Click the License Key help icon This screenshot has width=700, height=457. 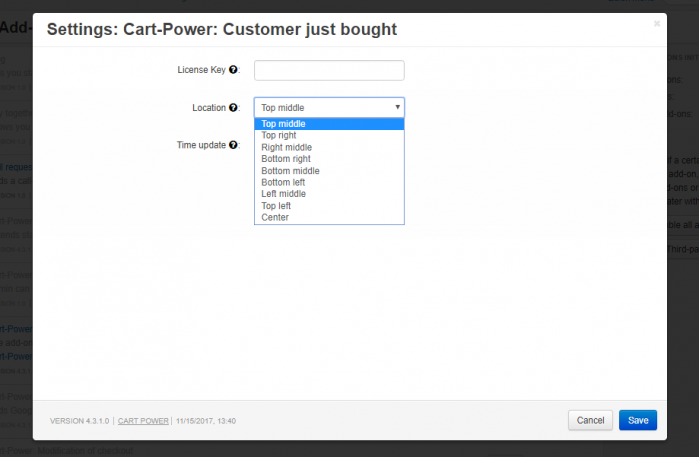tap(233, 70)
